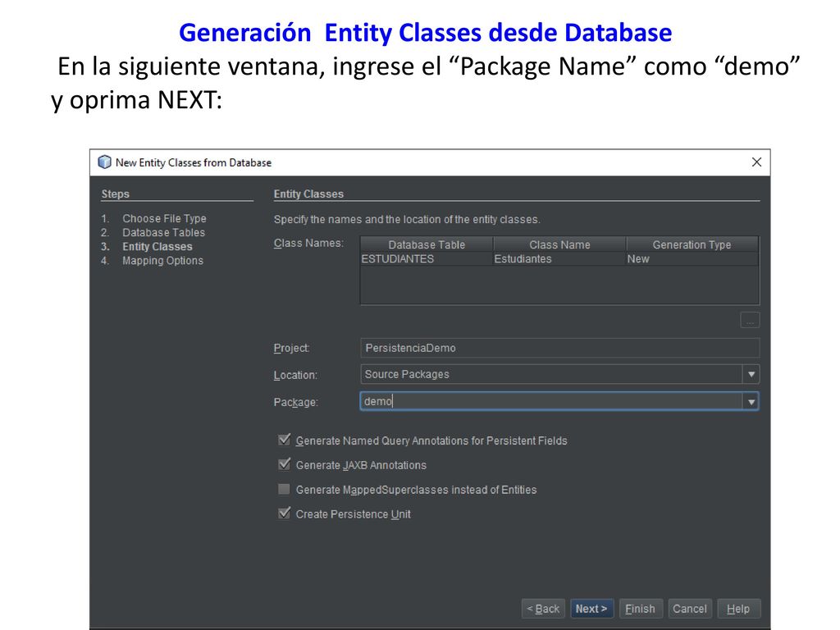This screenshot has width=840, height=630.
Task: Click the Project label
Action: tap(291, 348)
